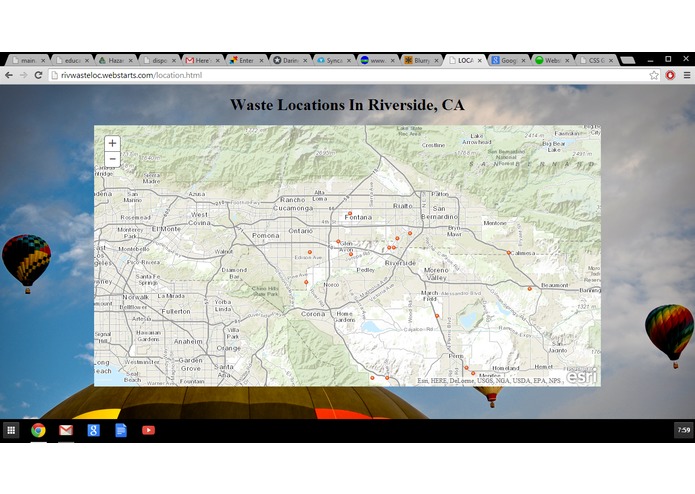This screenshot has height=494, width=695.
Task: Close the active LOCA tab
Action: tap(480, 61)
